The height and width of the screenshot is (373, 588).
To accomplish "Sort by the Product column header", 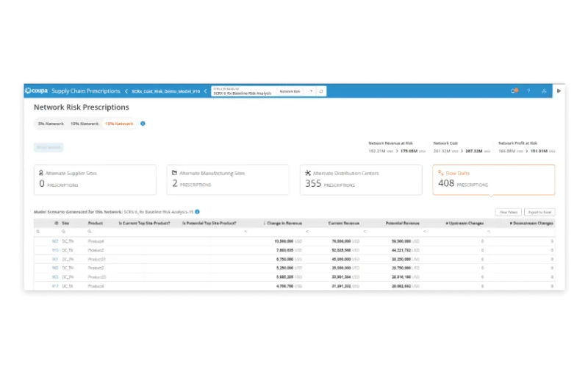I will [96, 223].
